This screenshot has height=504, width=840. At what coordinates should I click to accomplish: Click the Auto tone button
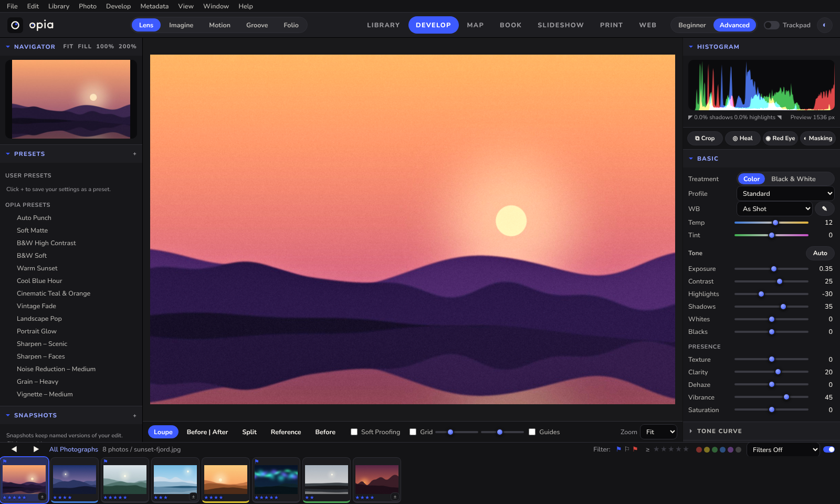click(820, 253)
